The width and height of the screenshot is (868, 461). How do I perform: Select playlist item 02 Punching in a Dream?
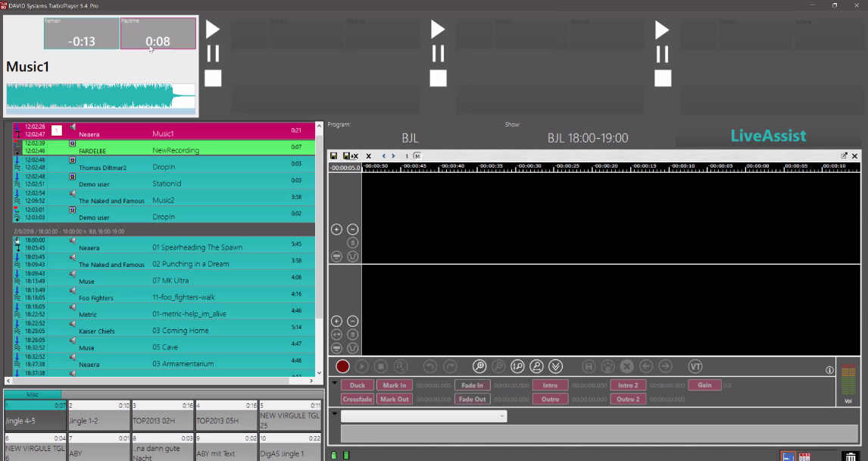pos(189,264)
